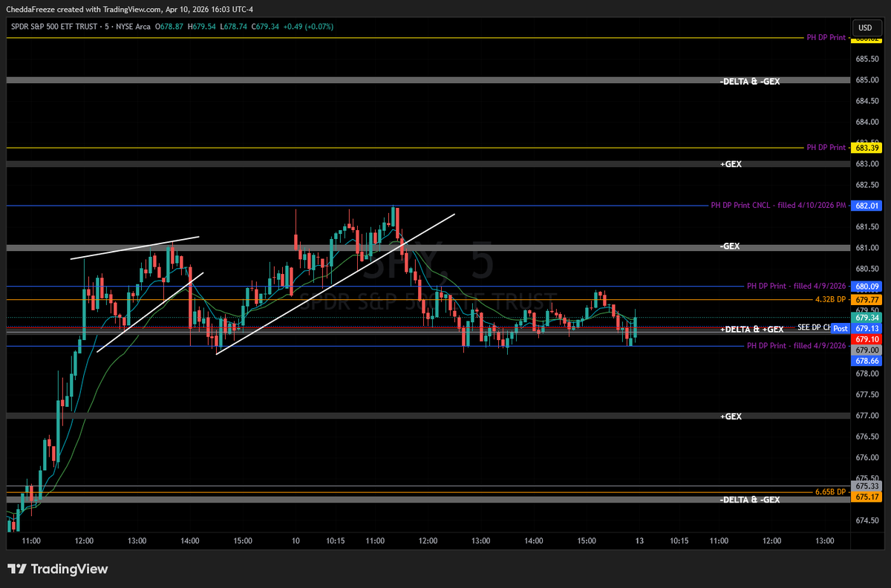Select the orange 679.77 price tag
This screenshot has width=891, height=588.
(866, 299)
